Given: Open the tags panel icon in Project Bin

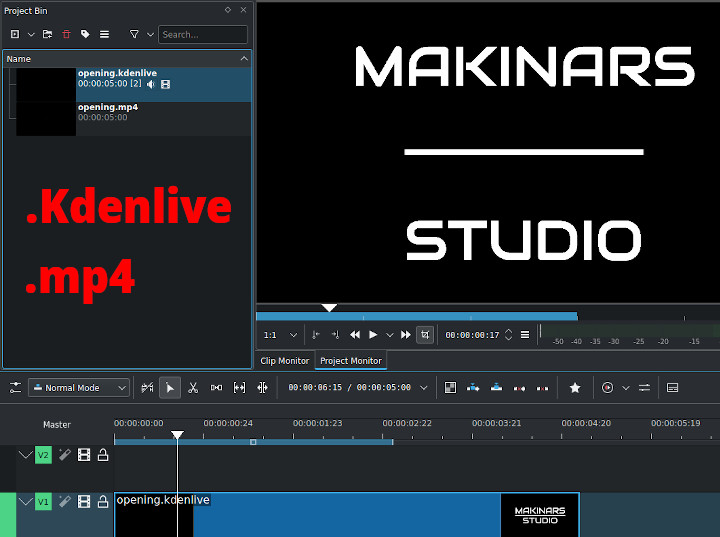Looking at the screenshot, I should [x=85, y=34].
